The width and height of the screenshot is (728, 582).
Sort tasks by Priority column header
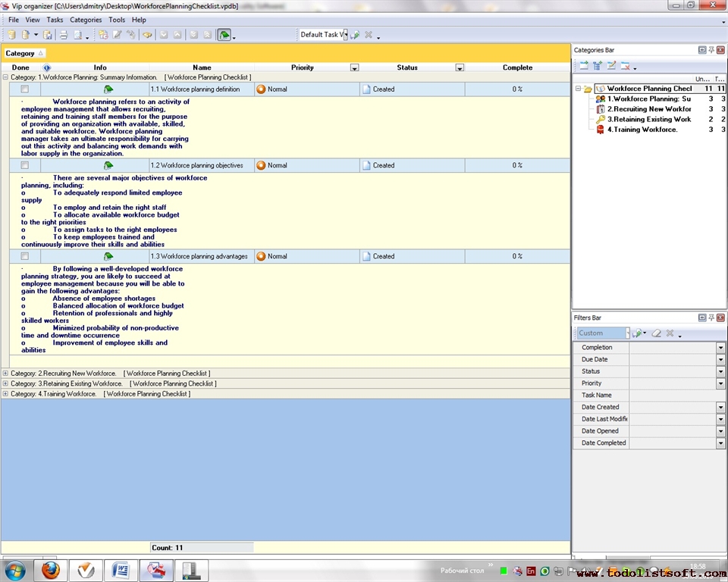(x=302, y=67)
